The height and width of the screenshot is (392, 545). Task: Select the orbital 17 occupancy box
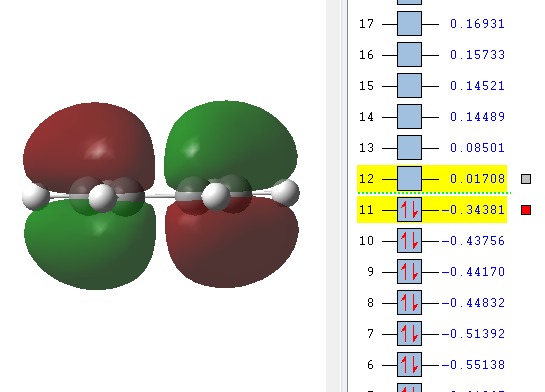click(409, 24)
